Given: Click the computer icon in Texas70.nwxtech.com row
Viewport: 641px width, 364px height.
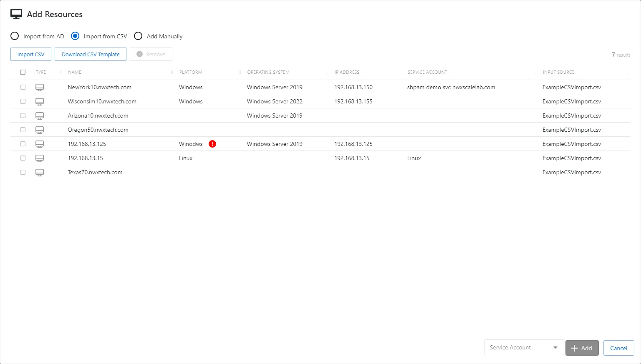Looking at the screenshot, I should [40, 172].
